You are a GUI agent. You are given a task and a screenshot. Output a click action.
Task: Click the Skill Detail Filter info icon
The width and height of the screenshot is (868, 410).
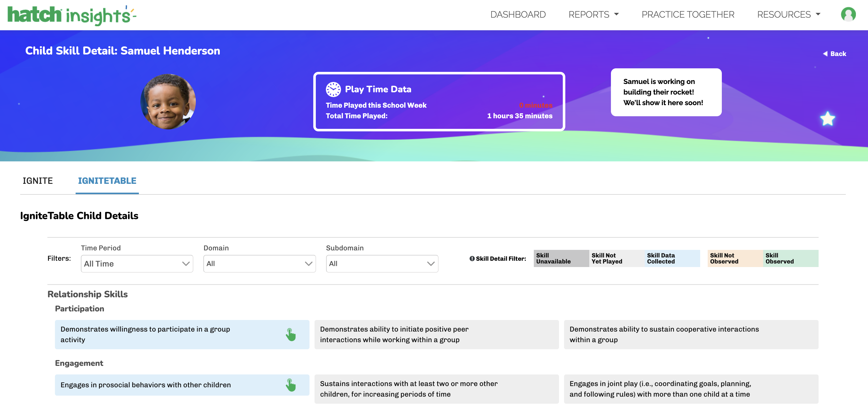pos(472,259)
